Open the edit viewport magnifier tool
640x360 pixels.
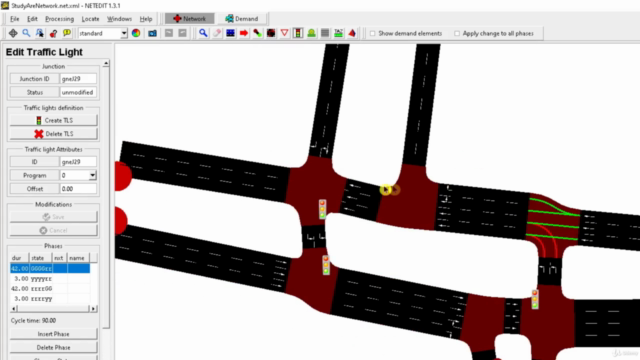click(26, 33)
